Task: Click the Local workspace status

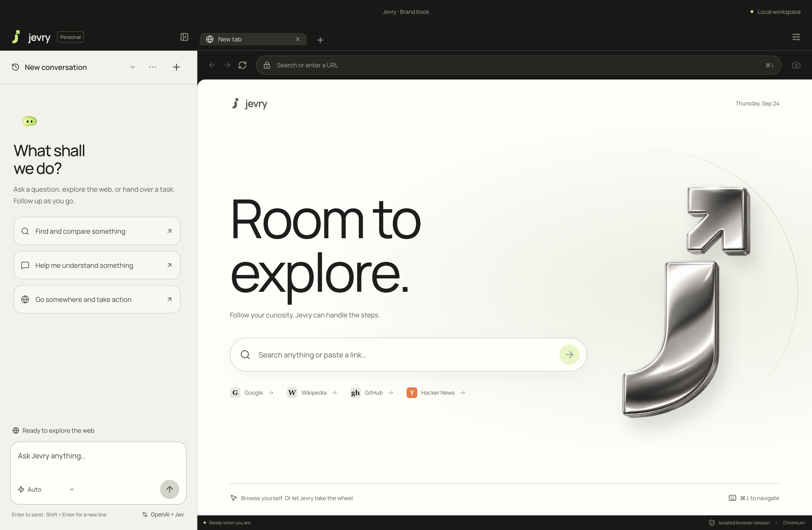Action: [776, 12]
